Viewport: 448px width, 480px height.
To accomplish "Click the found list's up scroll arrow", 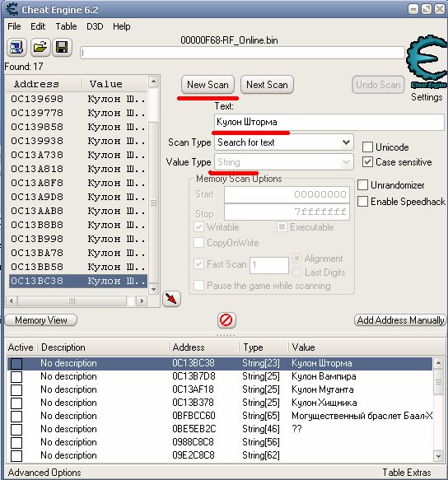I will [x=153, y=82].
